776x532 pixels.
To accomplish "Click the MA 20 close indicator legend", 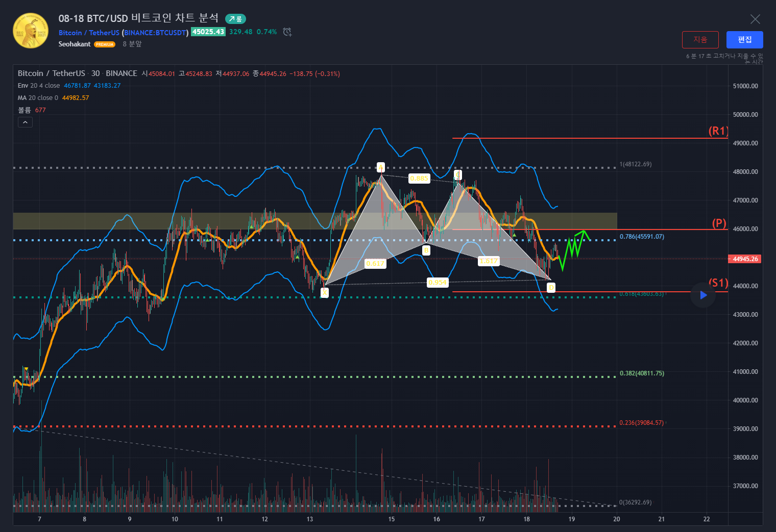I will point(38,98).
